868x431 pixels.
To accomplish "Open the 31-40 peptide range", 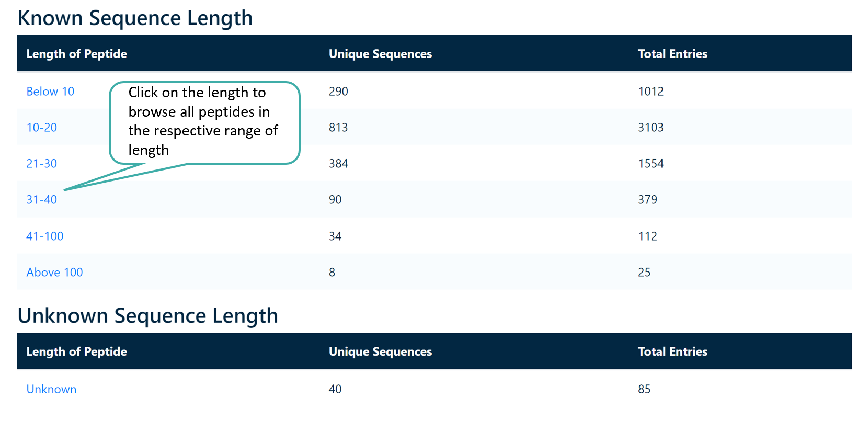I will tap(41, 199).
